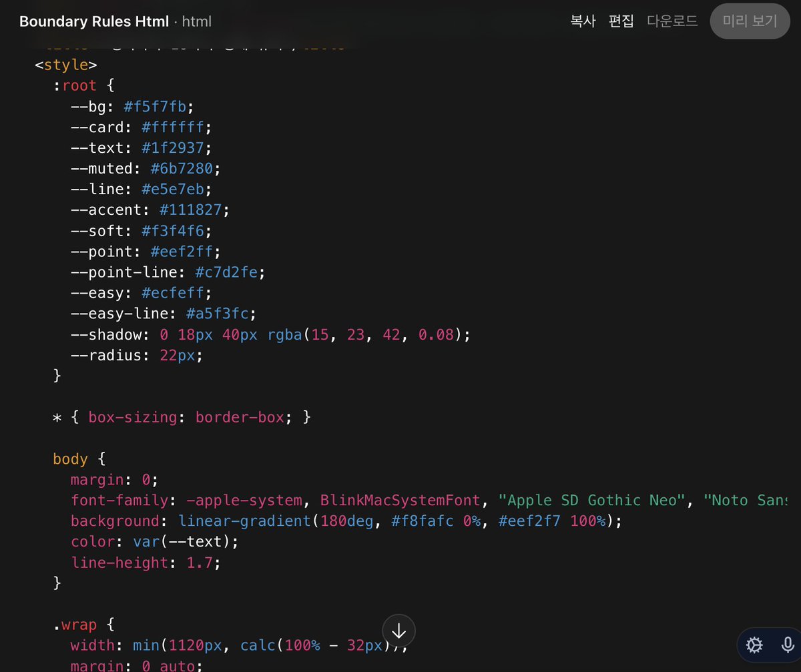Click the margin: 0 declaration under body
Image resolution: width=801 pixels, height=672 pixels.
click(113, 479)
